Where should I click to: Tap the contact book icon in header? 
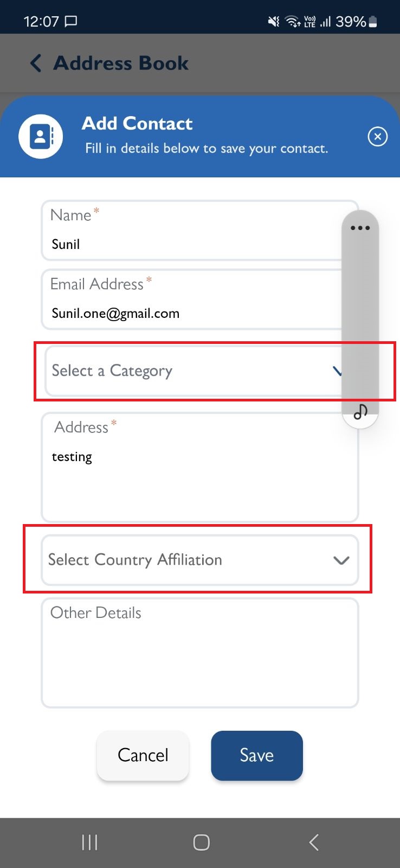[41, 136]
